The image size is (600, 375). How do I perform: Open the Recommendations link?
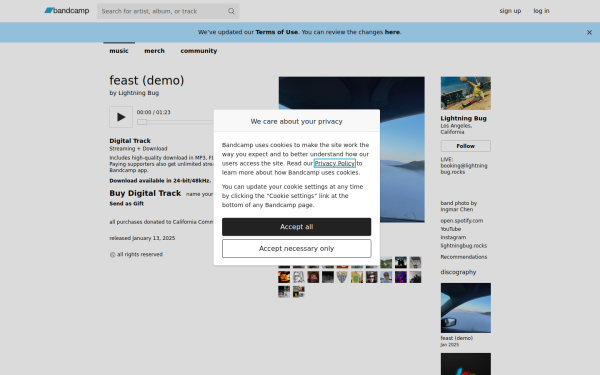point(463,257)
